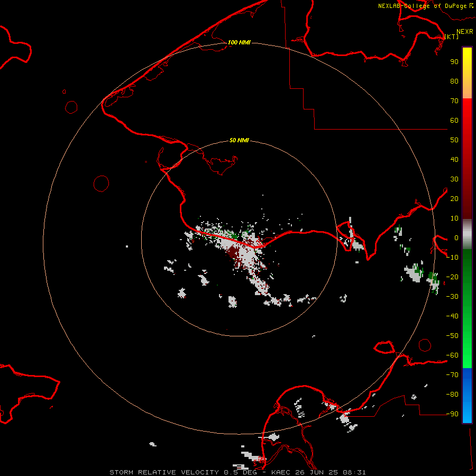Click the 08:31 timestamp
The width and height of the screenshot is (476, 476).
click(354, 472)
